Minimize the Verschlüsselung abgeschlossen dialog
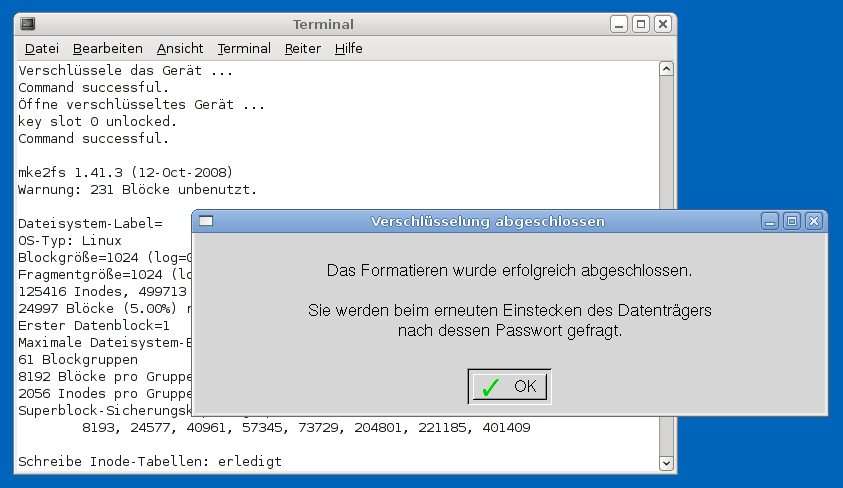The width and height of the screenshot is (843, 488). tap(770, 221)
